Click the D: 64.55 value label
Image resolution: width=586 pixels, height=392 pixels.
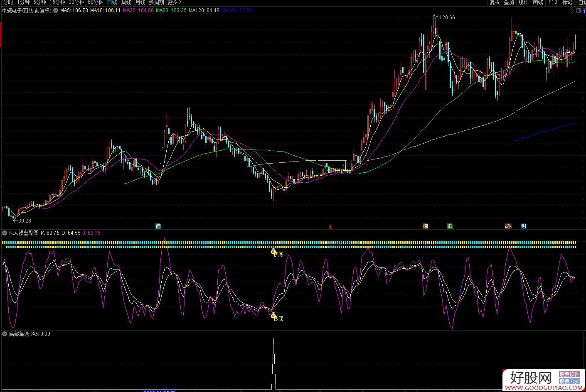[71, 233]
